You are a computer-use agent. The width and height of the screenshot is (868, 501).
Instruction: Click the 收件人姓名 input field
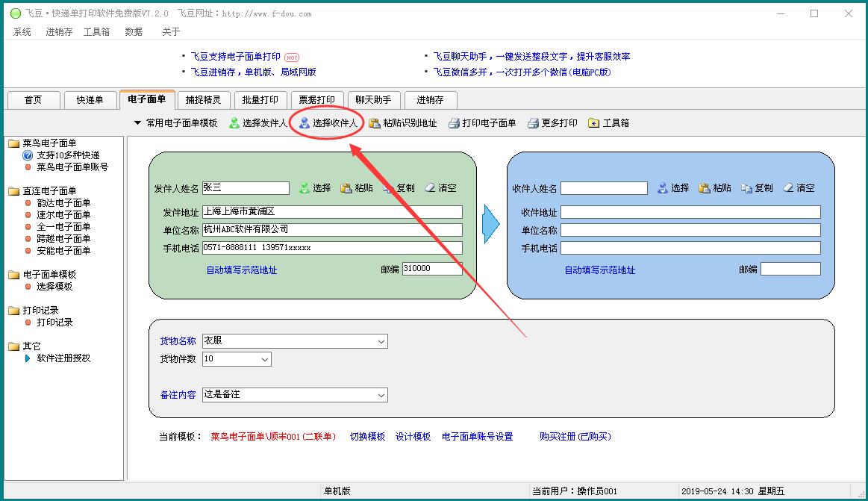point(604,188)
